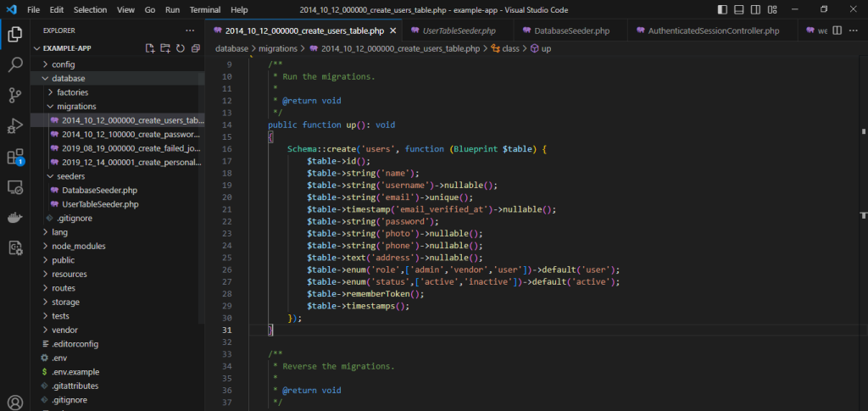Open the Extensions view
Screen dimensions: 868x411
coord(14,157)
